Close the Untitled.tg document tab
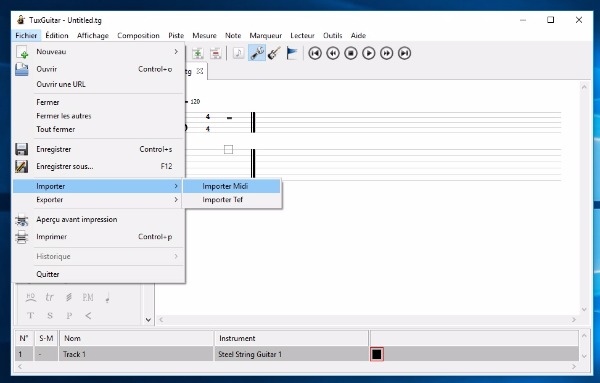The image size is (600, 383). (x=200, y=71)
